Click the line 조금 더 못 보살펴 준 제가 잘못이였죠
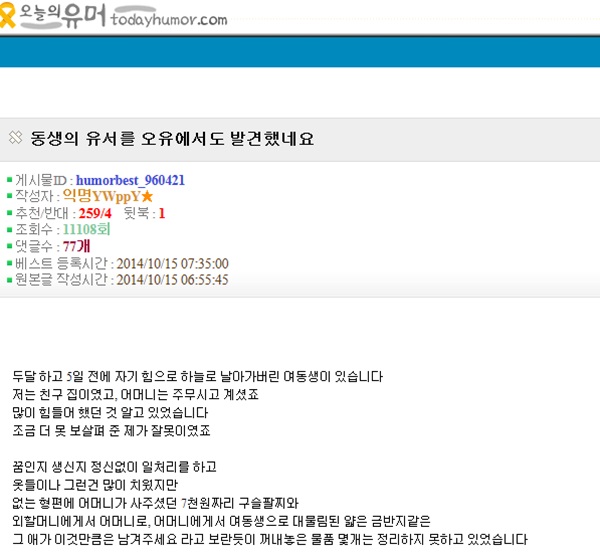Viewport: 600px width, 553px height. pyautogui.click(x=111, y=431)
